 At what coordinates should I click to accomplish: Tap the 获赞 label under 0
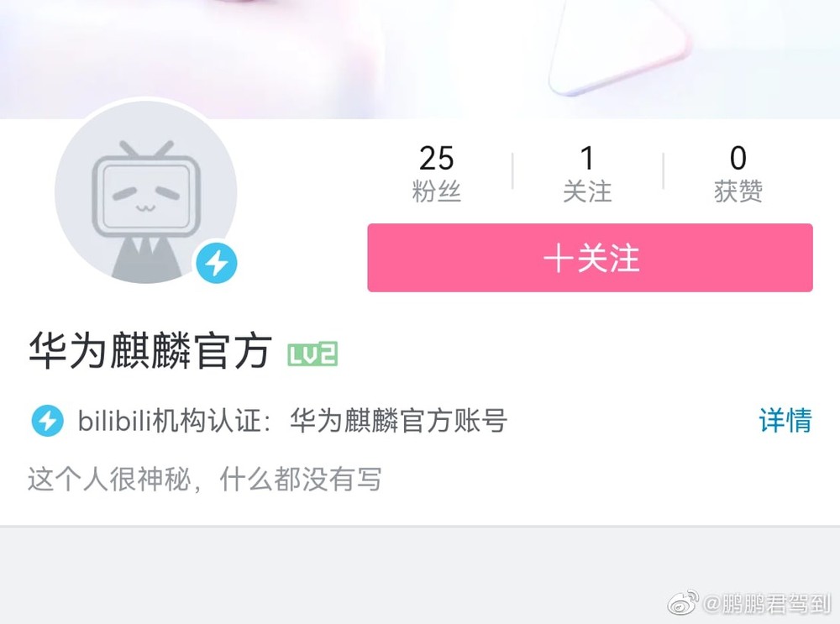coord(738,191)
